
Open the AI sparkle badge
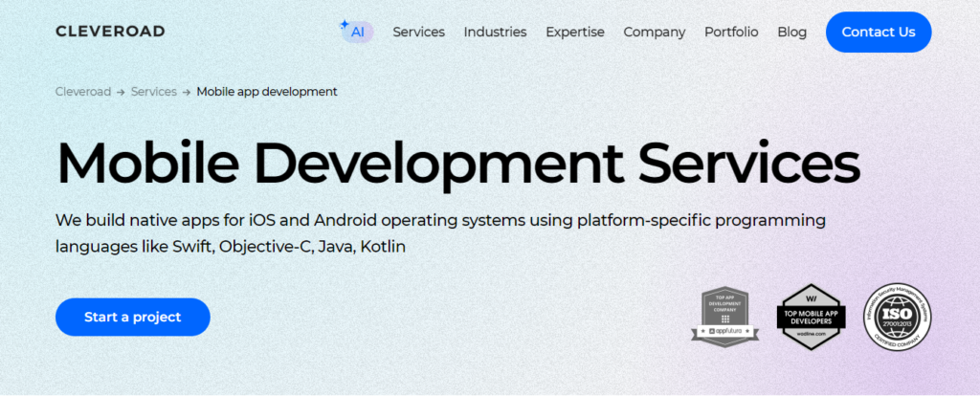pyautogui.click(x=357, y=32)
